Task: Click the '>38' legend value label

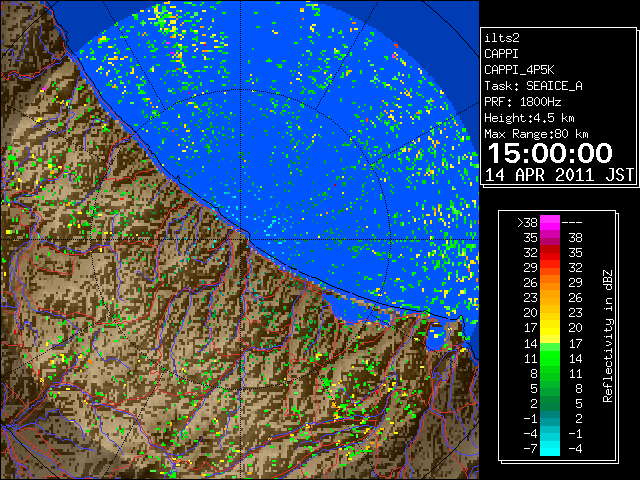Action: (527, 222)
